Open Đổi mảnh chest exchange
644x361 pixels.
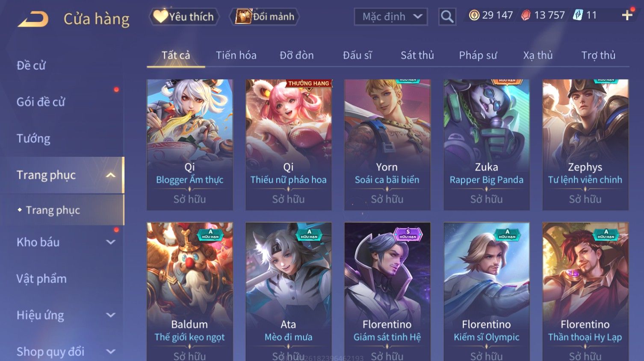tap(265, 17)
